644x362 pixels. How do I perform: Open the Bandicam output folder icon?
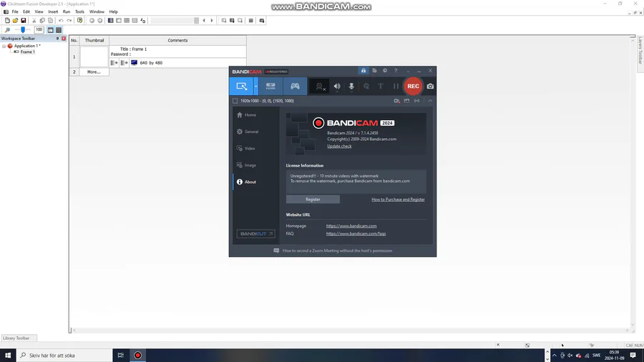tap(374, 71)
